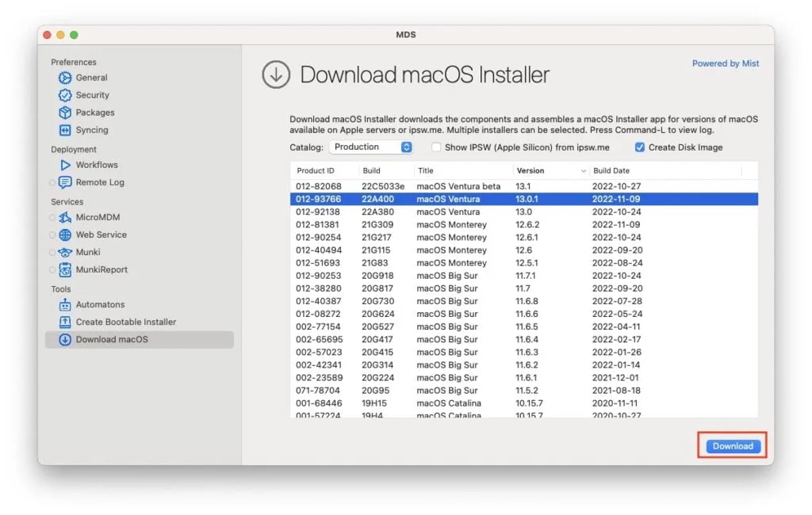This screenshot has width=812, height=515.
Task: Click the large download arrow header icon
Action: pos(275,74)
